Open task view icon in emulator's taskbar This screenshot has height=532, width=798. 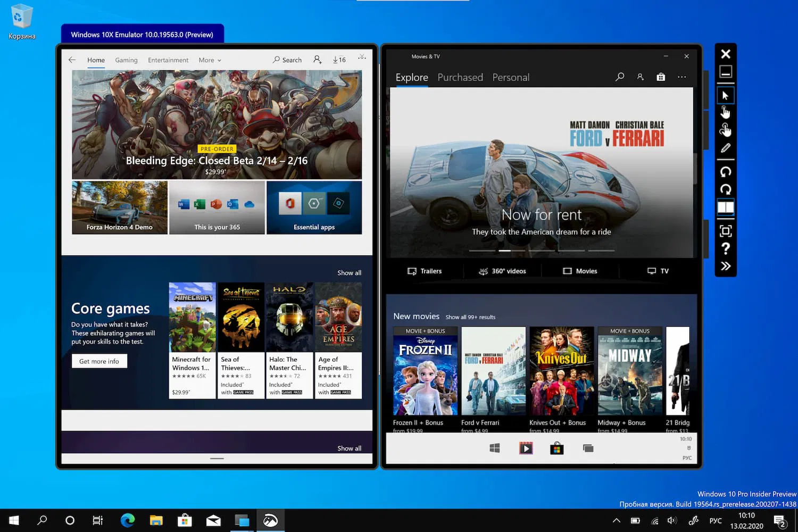click(588, 448)
